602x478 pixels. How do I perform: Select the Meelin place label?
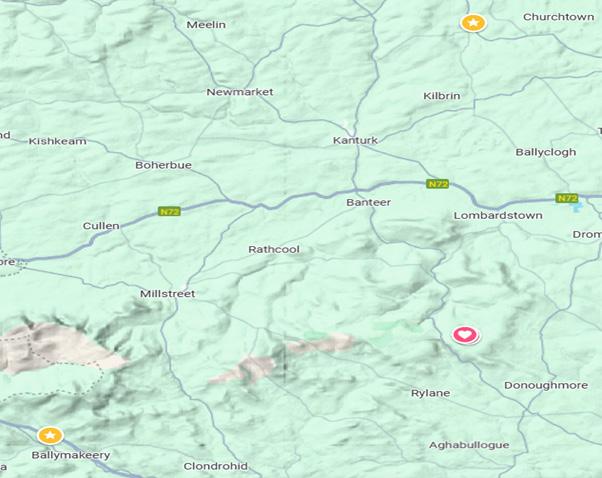coord(206,25)
